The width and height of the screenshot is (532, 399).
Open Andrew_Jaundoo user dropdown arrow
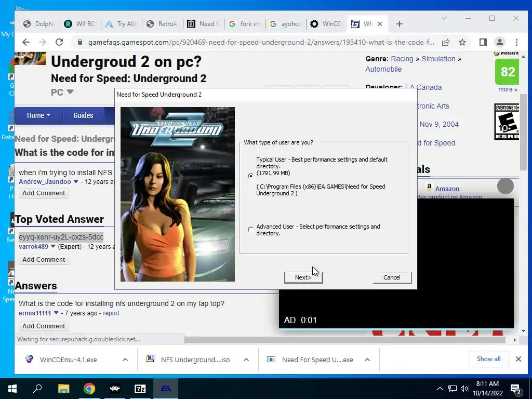pyautogui.click(x=76, y=182)
